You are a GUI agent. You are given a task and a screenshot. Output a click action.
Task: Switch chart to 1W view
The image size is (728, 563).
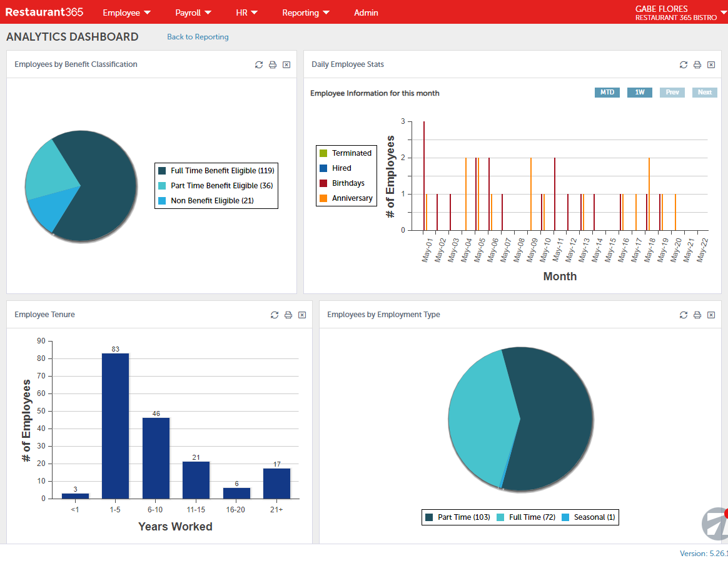[640, 93]
